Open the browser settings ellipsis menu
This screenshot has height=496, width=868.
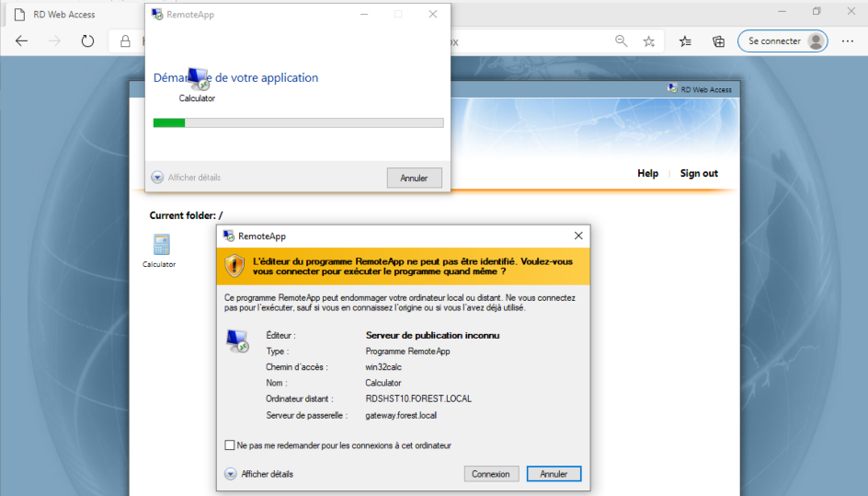(x=848, y=41)
